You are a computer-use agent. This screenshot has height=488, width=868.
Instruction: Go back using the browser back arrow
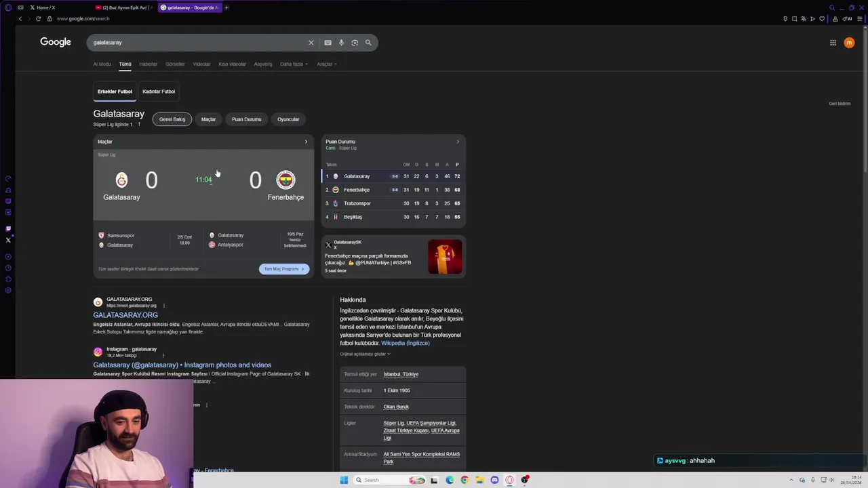coord(20,19)
